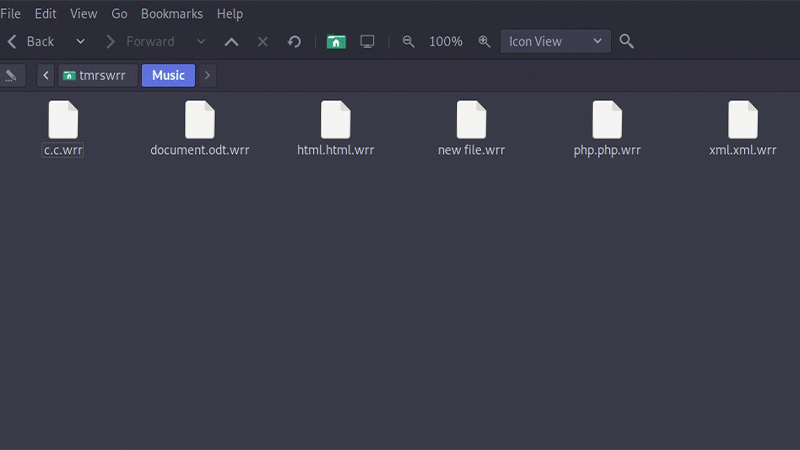Screen dimensions: 800x450
Task: Toggle the location entry pencil button
Action: click(11, 76)
